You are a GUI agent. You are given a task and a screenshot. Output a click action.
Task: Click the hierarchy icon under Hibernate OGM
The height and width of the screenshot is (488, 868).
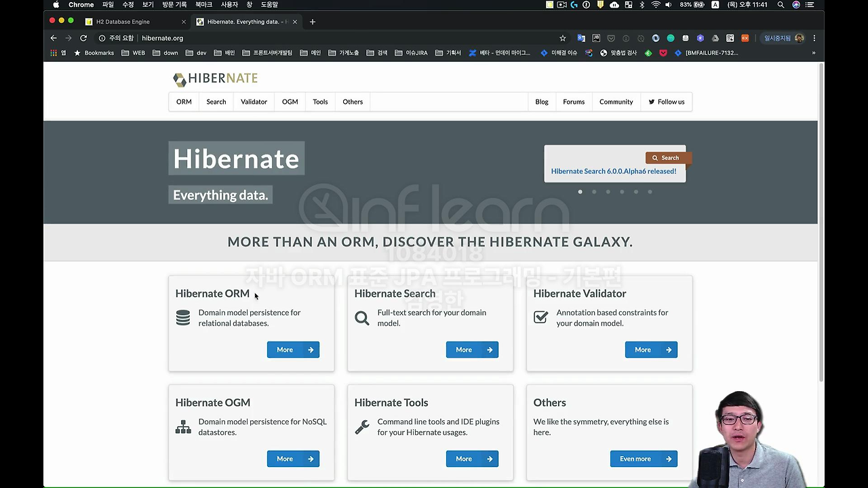(x=183, y=427)
